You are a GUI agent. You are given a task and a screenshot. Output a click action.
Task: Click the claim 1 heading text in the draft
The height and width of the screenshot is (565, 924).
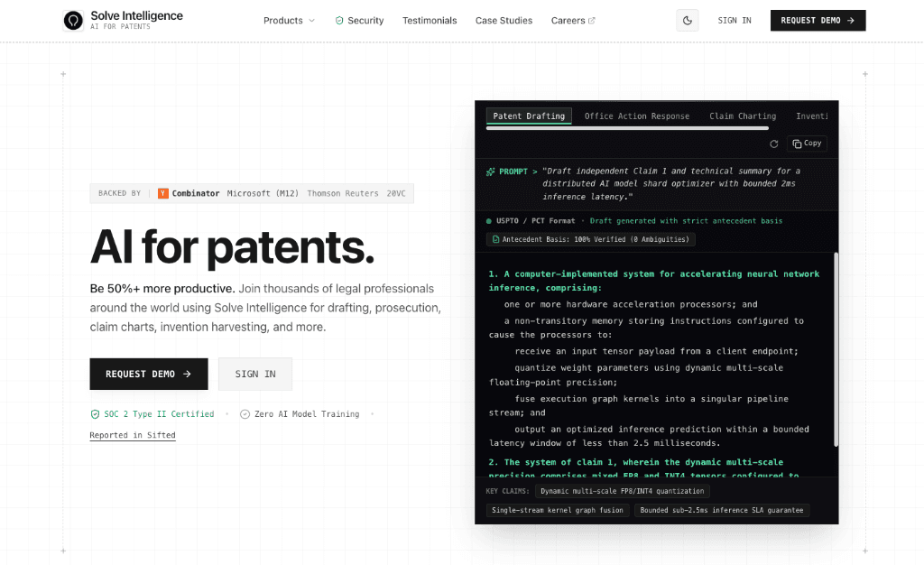click(x=653, y=281)
